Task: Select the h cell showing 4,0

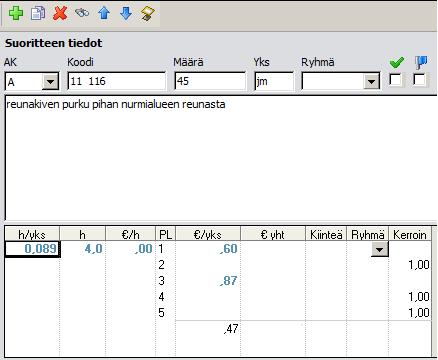Action: tap(83, 249)
